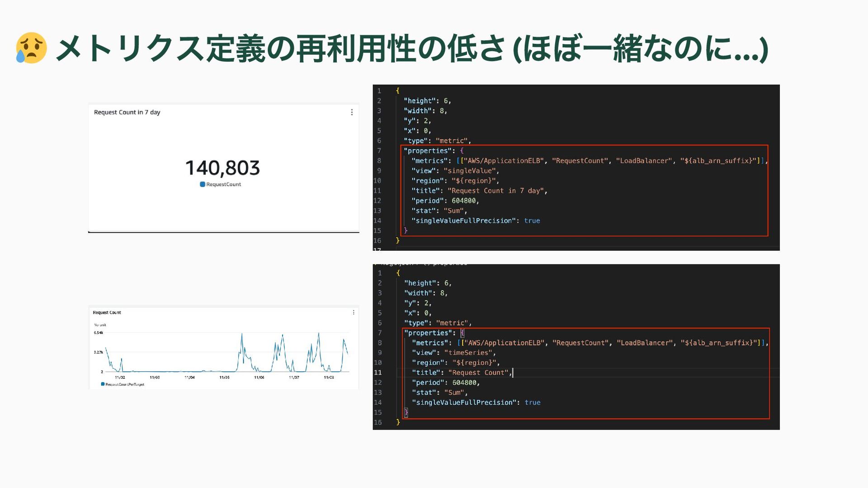Click the "title": "Request Count in 7 day" code line
This screenshot has width=868, height=488.
click(x=479, y=191)
